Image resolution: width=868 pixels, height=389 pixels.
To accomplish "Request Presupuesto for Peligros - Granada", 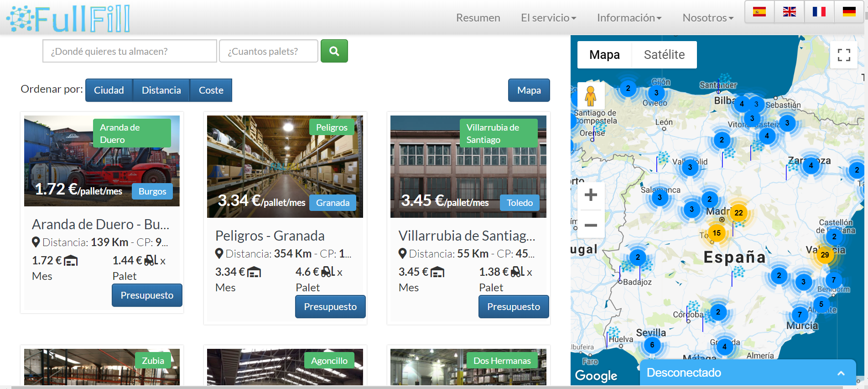I will (x=330, y=306).
